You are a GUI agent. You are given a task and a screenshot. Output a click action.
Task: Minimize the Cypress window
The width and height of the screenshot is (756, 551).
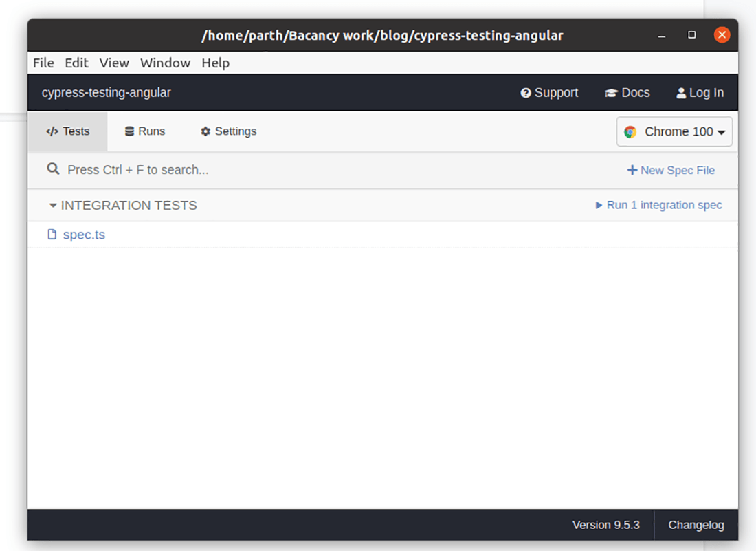click(x=662, y=35)
